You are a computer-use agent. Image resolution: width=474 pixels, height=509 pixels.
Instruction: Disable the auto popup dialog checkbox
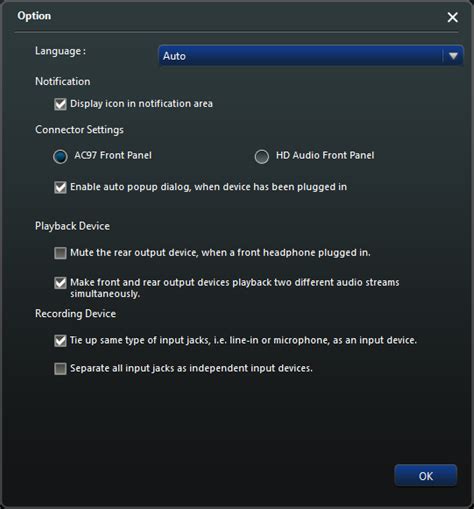coord(60,187)
